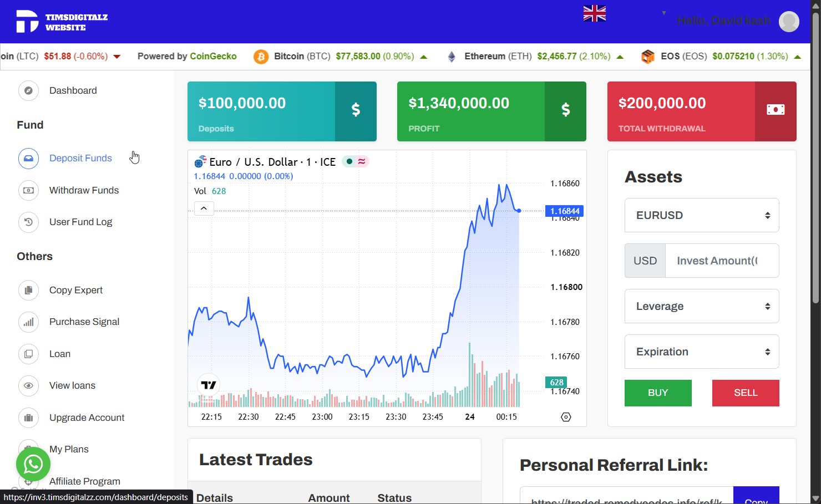The width and height of the screenshot is (821, 504).
Task: Click the EOS icon in ticker
Action: pos(647,57)
